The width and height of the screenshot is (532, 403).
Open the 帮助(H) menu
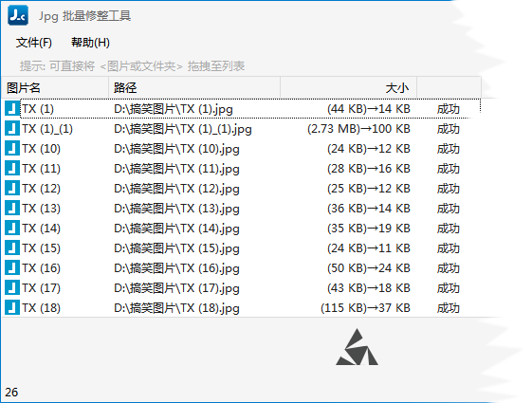click(90, 43)
